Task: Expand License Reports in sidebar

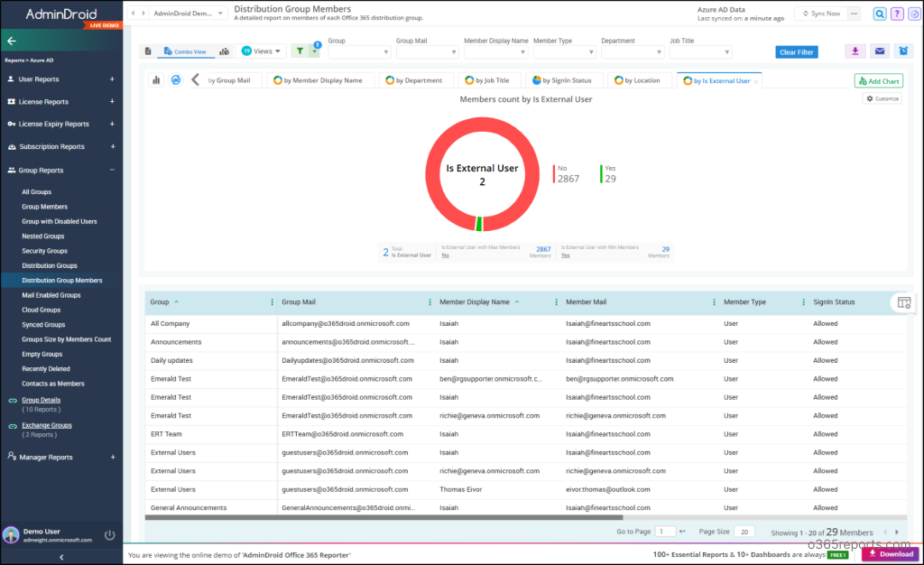Action: 112,101
